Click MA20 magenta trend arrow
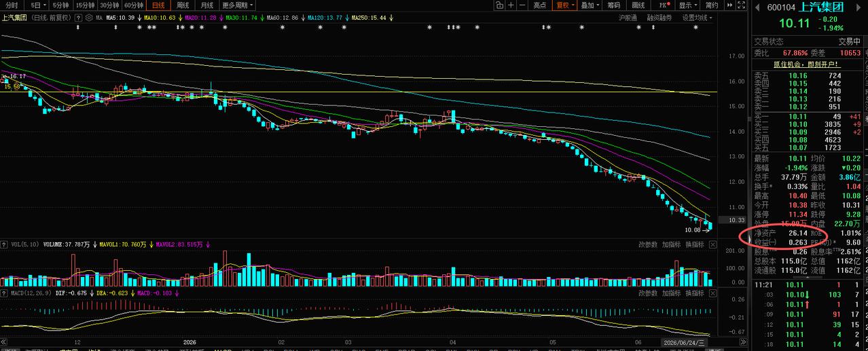Screen dimensions: 868x351 [221, 18]
